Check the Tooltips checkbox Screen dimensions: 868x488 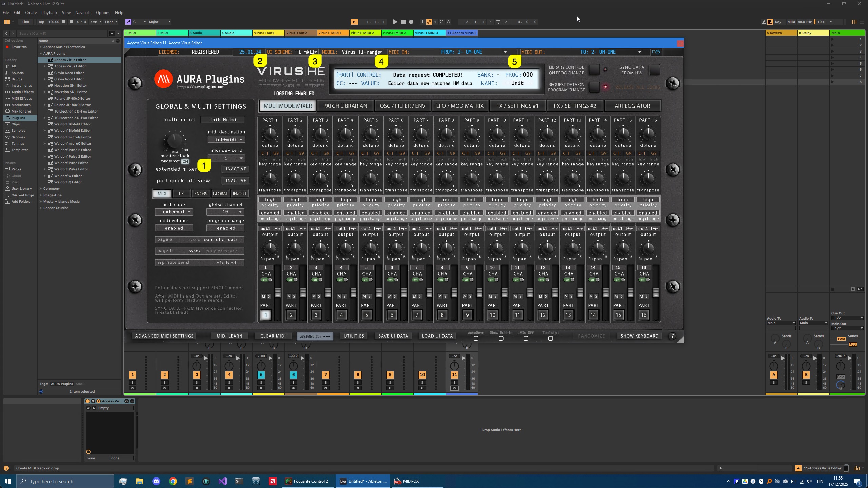pyautogui.click(x=550, y=338)
